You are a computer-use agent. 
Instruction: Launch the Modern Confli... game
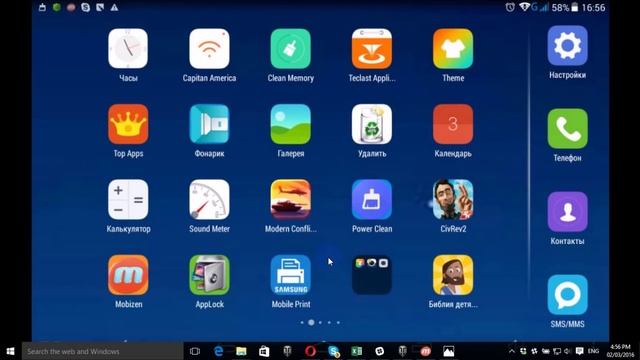point(291,200)
